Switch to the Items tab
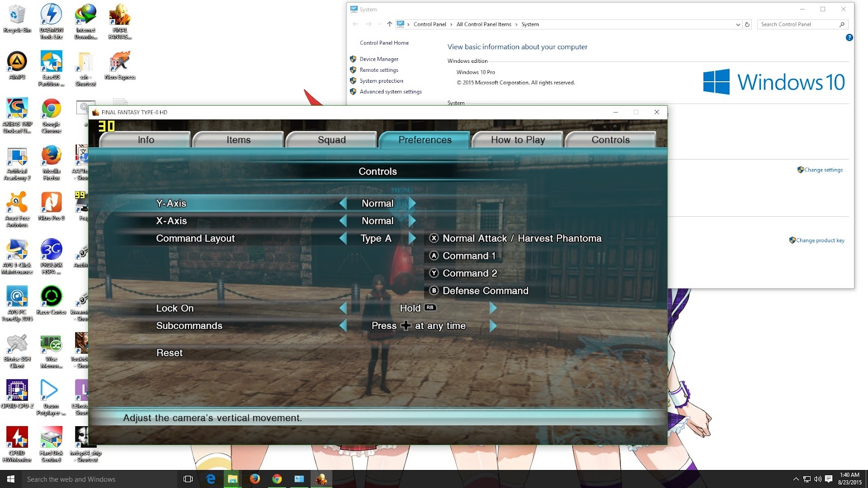868x488 pixels. click(238, 140)
